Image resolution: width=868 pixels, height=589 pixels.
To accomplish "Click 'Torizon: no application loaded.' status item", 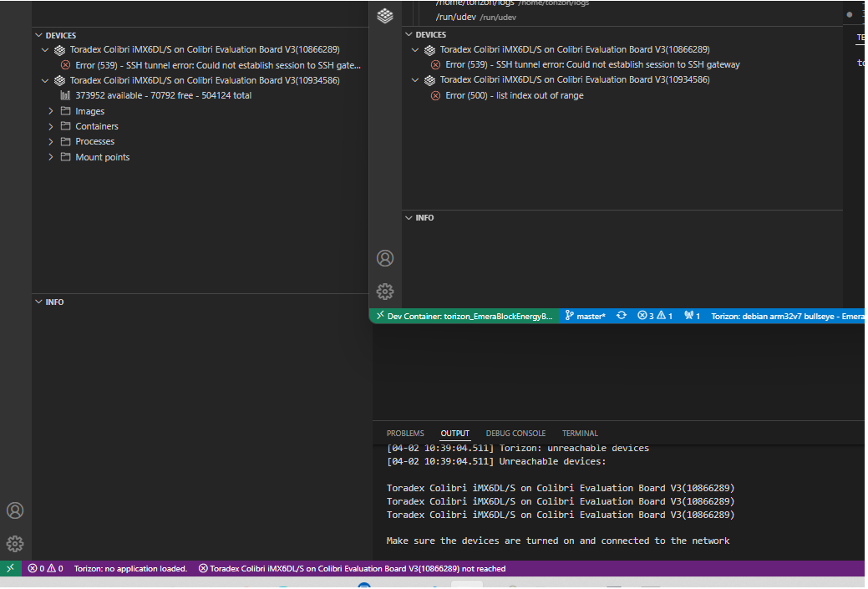I will point(130,569).
